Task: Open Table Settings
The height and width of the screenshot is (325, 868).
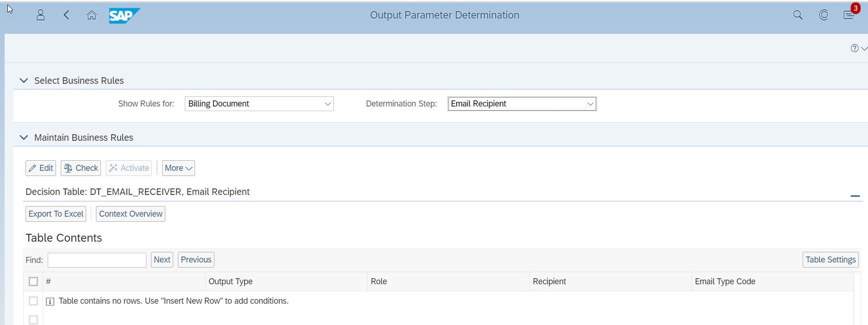Action: click(830, 260)
